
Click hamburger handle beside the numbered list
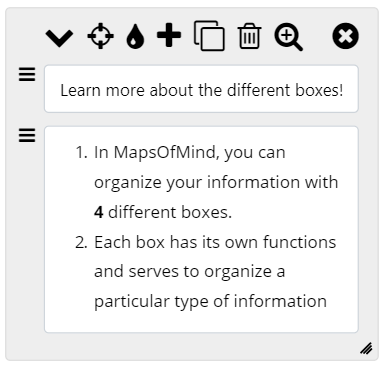tap(27, 135)
